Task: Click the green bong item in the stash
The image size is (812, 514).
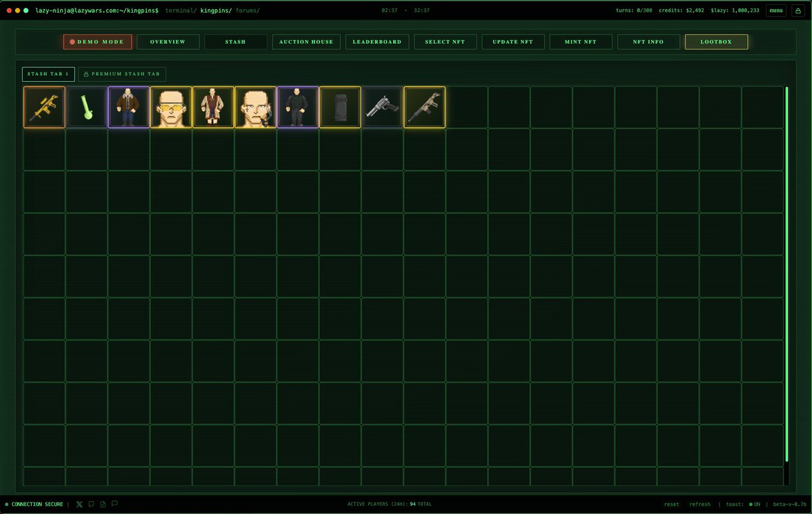Action: [86, 106]
